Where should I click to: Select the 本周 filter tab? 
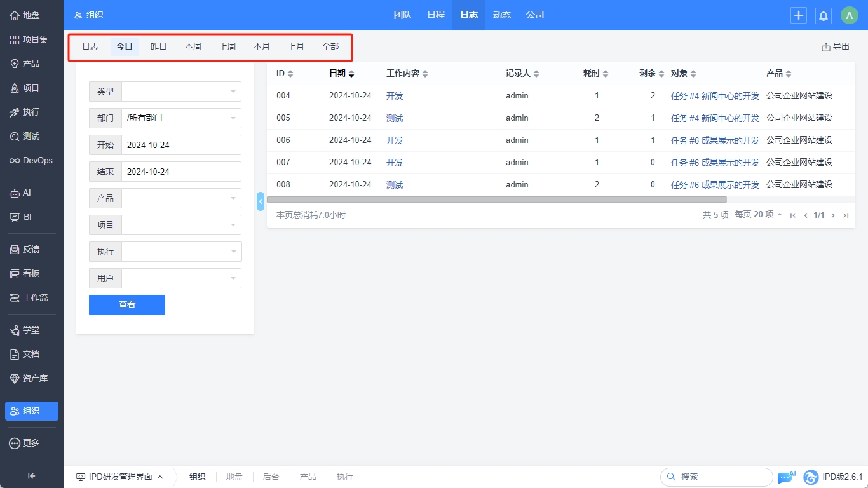(193, 47)
